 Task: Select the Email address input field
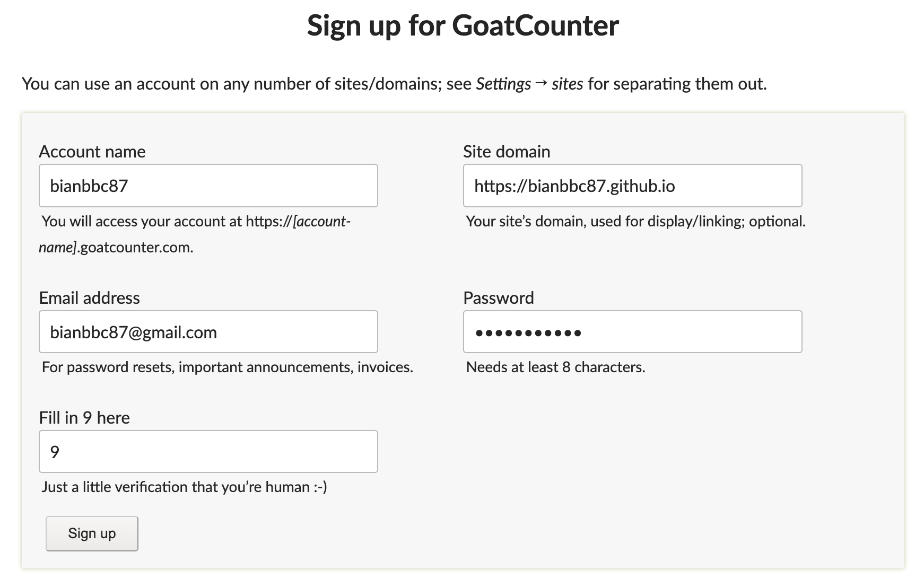coord(208,332)
